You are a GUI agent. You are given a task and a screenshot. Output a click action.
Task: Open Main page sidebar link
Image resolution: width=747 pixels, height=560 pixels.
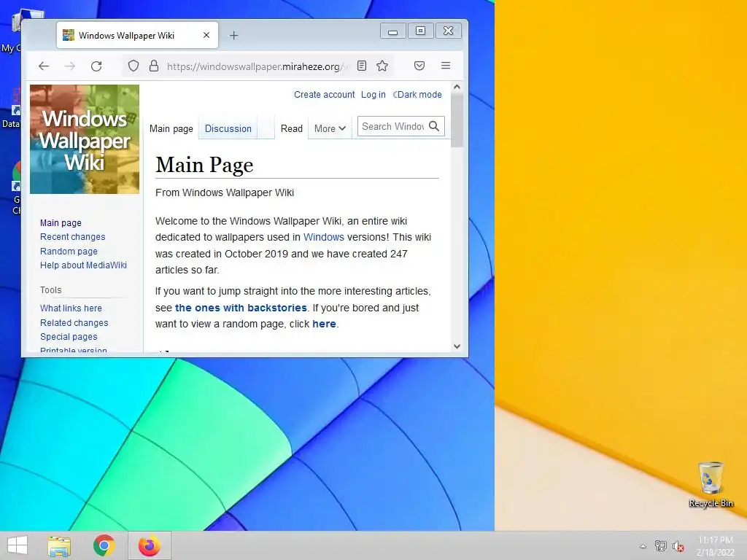click(61, 223)
